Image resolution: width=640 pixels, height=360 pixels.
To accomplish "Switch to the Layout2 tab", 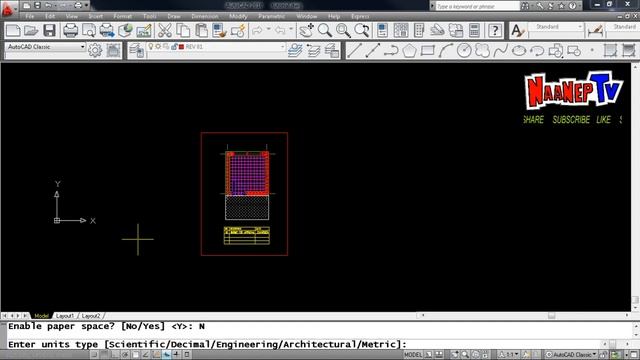I will [91, 316].
